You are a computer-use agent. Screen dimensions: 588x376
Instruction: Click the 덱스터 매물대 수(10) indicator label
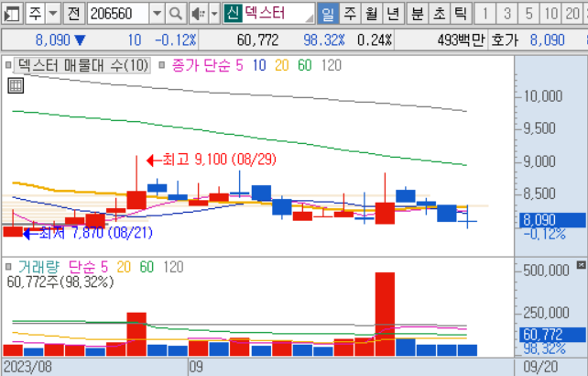pyautogui.click(x=82, y=65)
